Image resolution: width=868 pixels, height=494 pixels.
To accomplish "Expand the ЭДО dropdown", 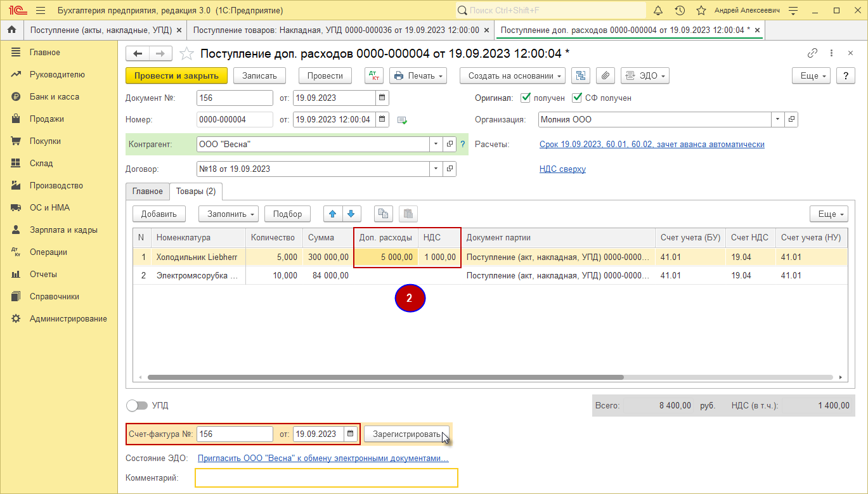I will (645, 75).
